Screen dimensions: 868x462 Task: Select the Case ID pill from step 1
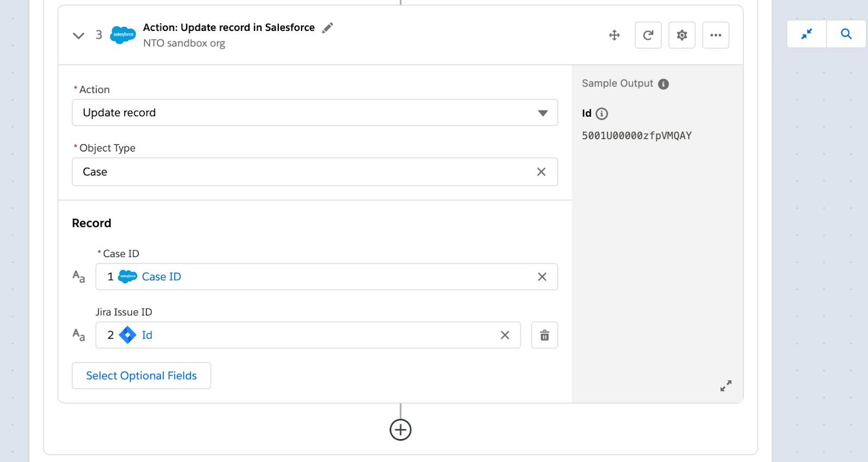144,276
